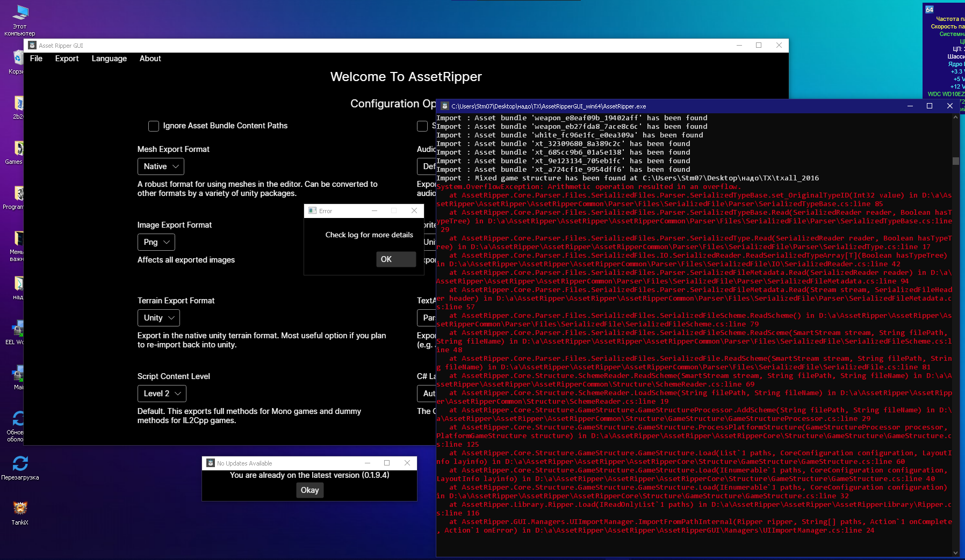Screen dimensions: 965x560
Task: Click OK in the Error dialog
Action: [396, 259]
